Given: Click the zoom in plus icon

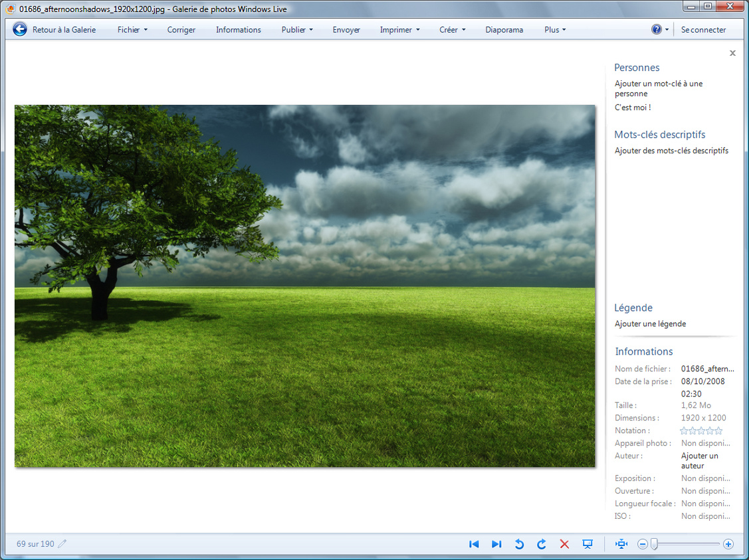Looking at the screenshot, I should pyautogui.click(x=728, y=544).
